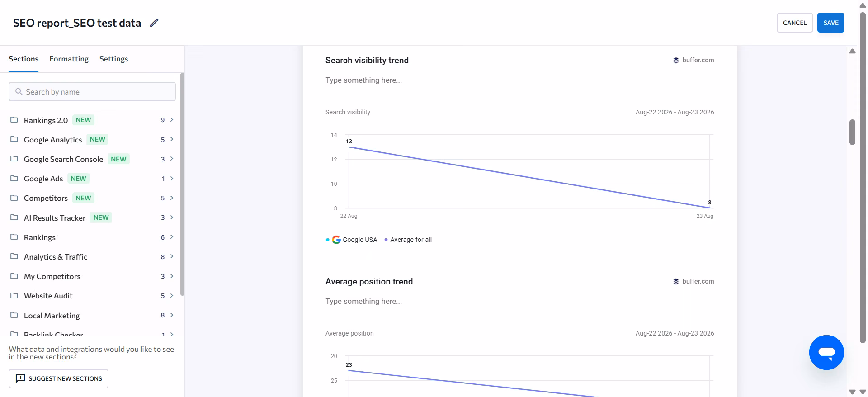Open Rankings section row

point(92,237)
